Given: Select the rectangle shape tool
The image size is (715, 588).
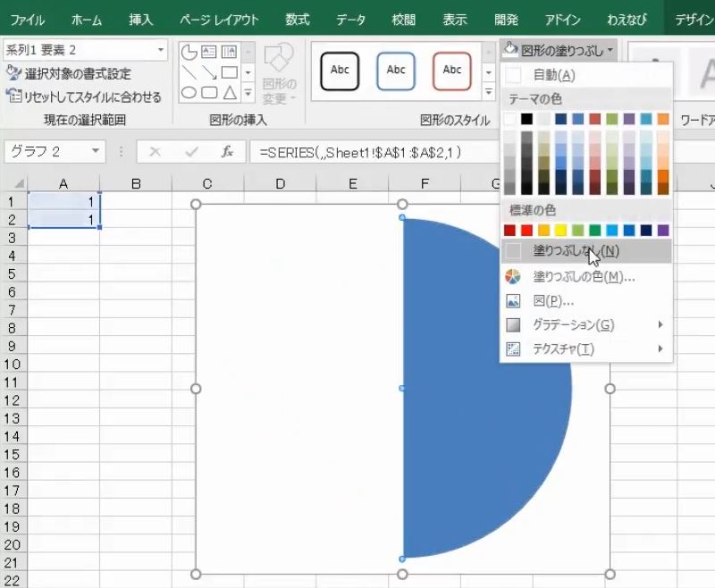Looking at the screenshot, I should [x=230, y=71].
